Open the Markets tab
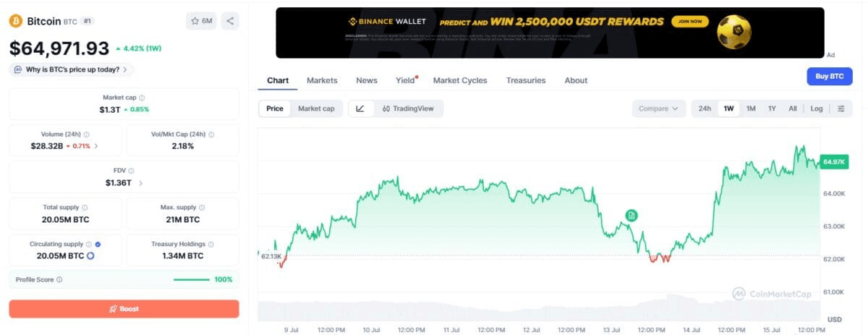 (x=322, y=80)
